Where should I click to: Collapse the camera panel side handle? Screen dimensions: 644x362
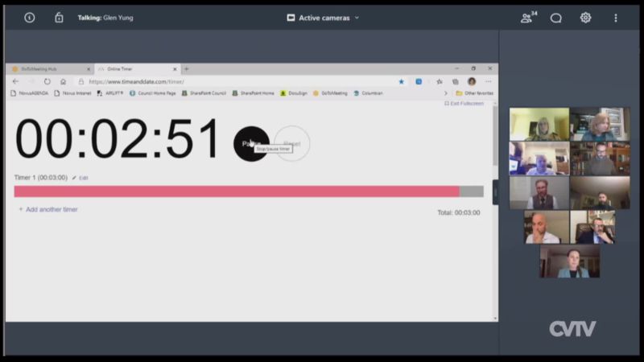(495, 191)
